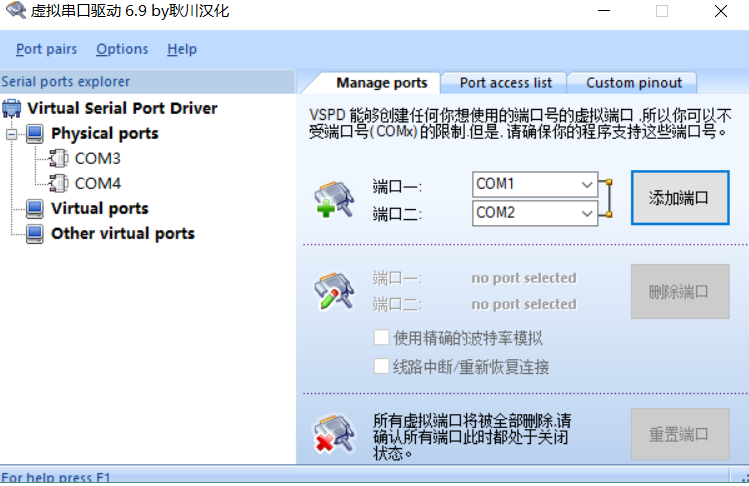This screenshot has height=486, width=749.
Task: Click the delete all ports icon with red X
Action: [334, 434]
